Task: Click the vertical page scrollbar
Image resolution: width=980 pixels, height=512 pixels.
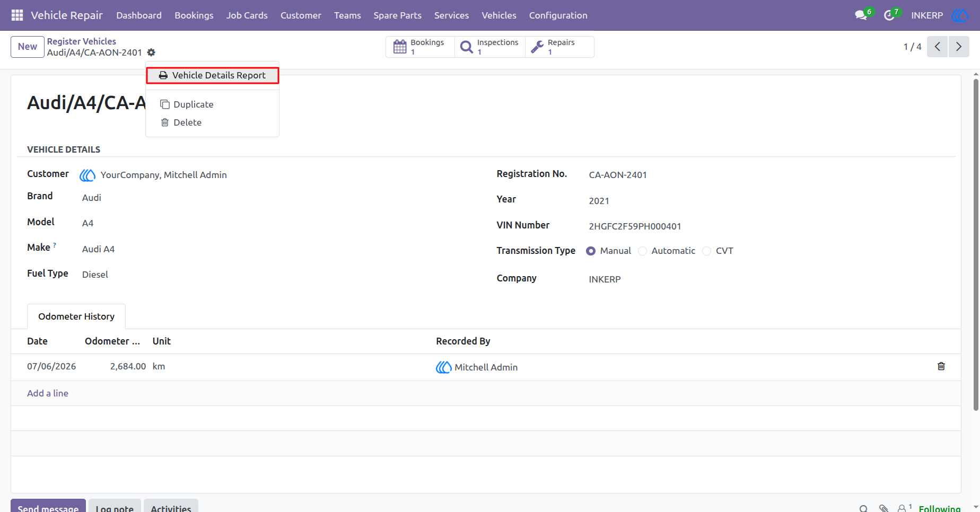Action: (x=976, y=244)
